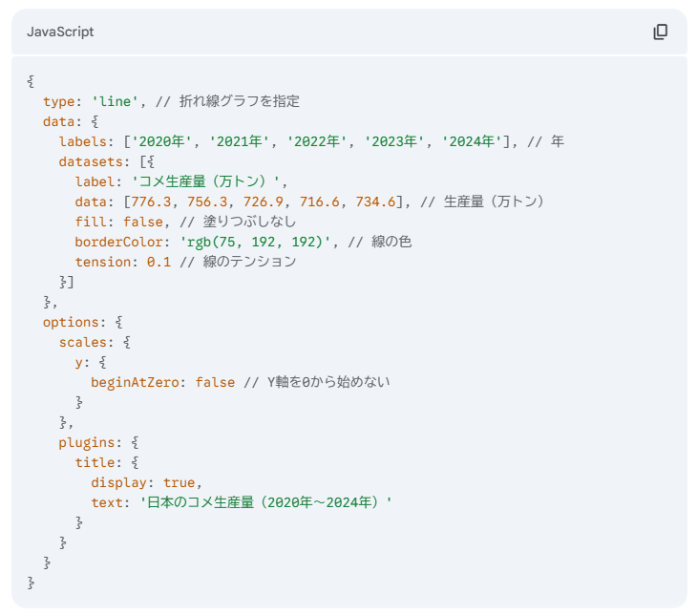Click the tension value 0.1
Image resolution: width=697 pixels, height=616 pixels.
(158, 262)
